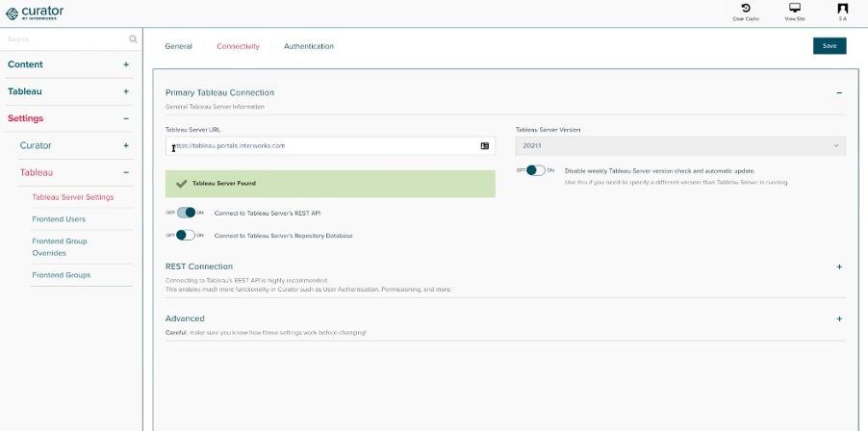Click the Curator submenu label
Screen dimensions: 868x431
pyautogui.click(x=36, y=145)
